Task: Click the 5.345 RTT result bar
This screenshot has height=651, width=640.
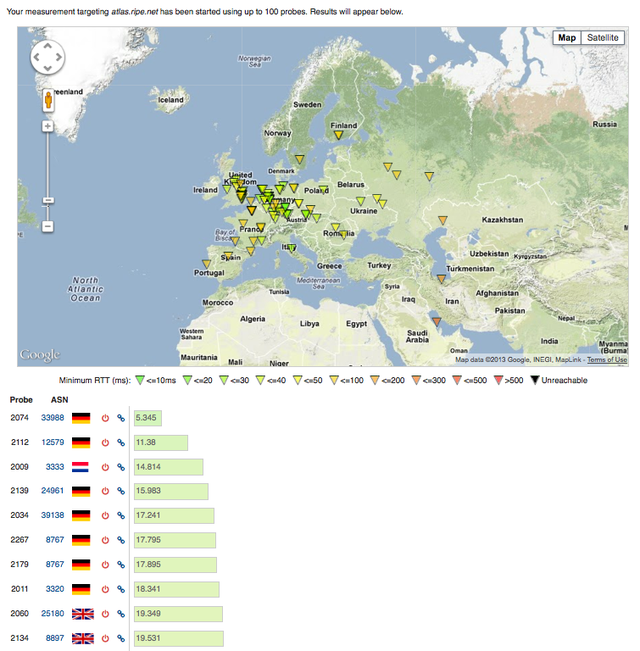Action: click(x=148, y=418)
